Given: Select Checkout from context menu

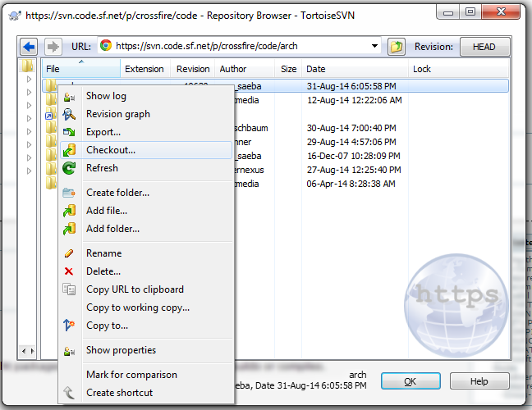Looking at the screenshot, I should (111, 150).
